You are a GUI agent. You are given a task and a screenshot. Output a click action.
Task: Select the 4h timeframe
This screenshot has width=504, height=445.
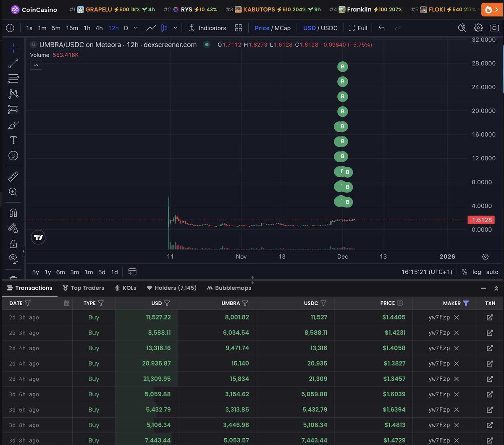(x=99, y=28)
